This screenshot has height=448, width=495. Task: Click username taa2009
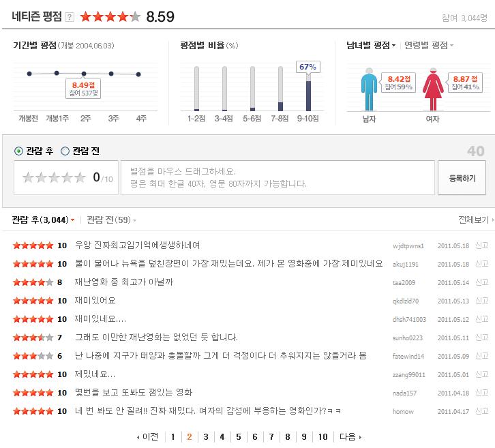(x=404, y=282)
